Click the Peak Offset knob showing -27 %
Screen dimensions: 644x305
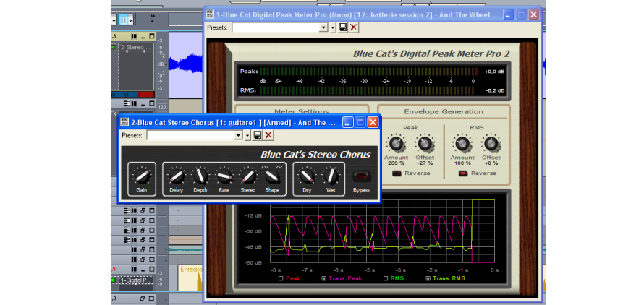point(425,144)
